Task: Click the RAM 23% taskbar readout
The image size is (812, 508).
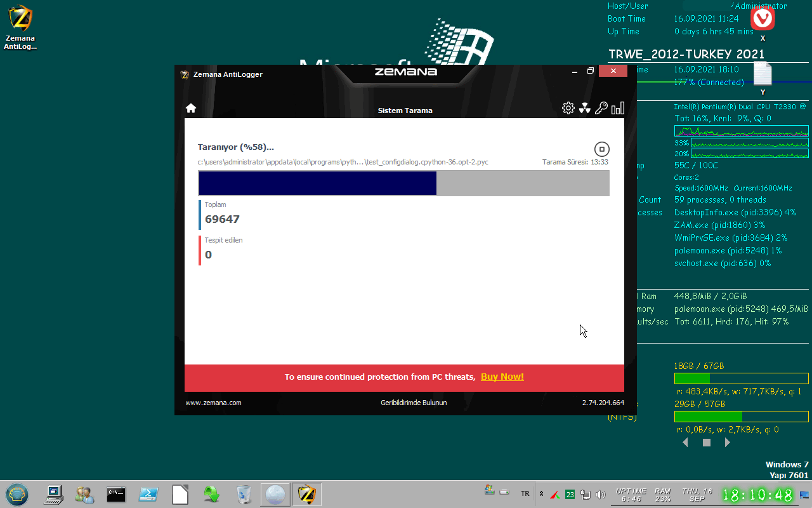Action: tap(663, 495)
